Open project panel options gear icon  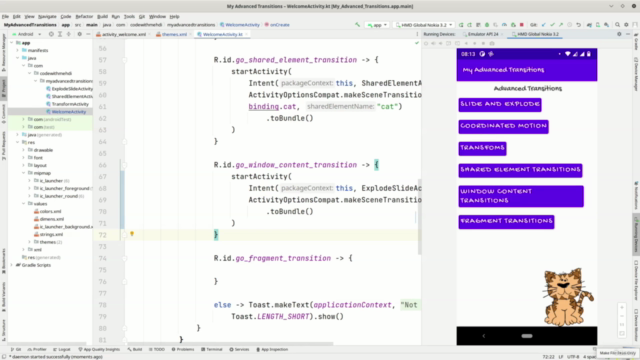point(80,34)
